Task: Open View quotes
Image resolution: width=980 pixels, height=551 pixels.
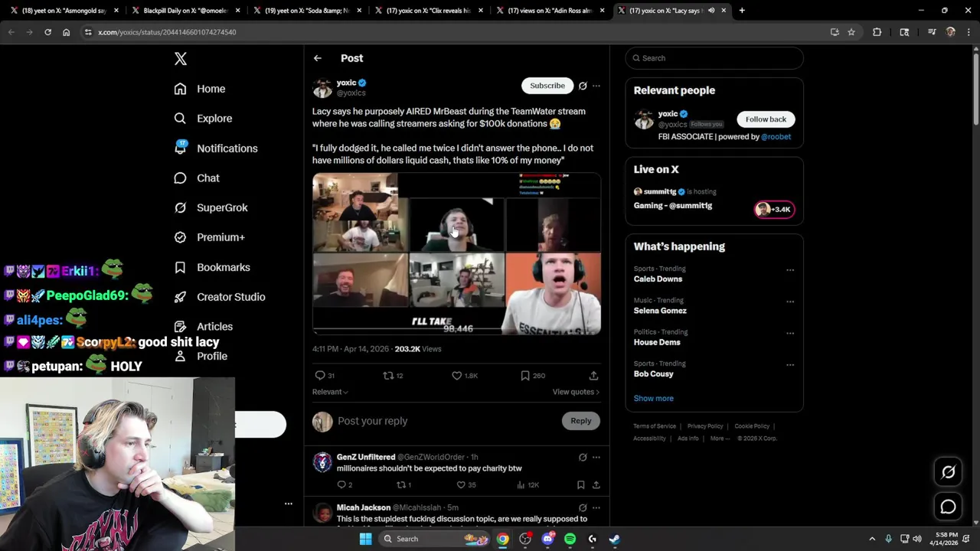Action: pyautogui.click(x=576, y=392)
